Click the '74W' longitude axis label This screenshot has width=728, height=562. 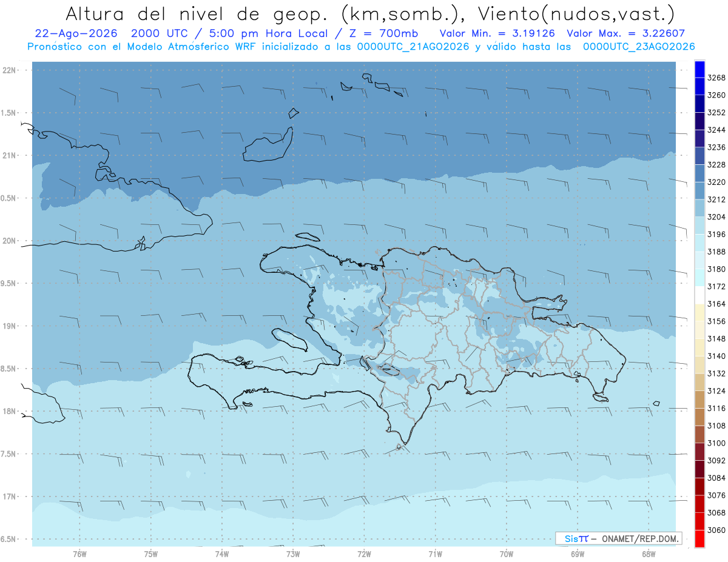[222, 554]
